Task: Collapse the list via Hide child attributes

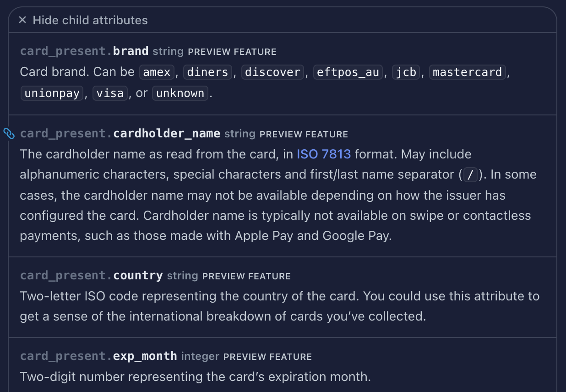Action: click(x=90, y=20)
